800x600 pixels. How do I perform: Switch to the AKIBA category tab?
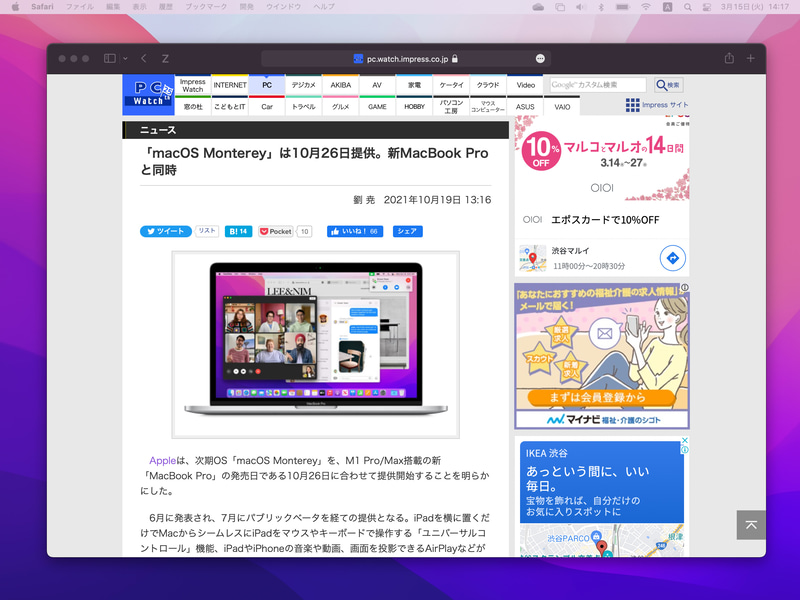pyautogui.click(x=340, y=85)
